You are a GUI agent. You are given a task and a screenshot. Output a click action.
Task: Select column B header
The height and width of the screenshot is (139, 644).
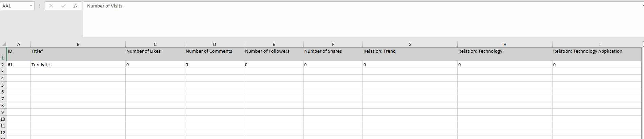pos(78,45)
